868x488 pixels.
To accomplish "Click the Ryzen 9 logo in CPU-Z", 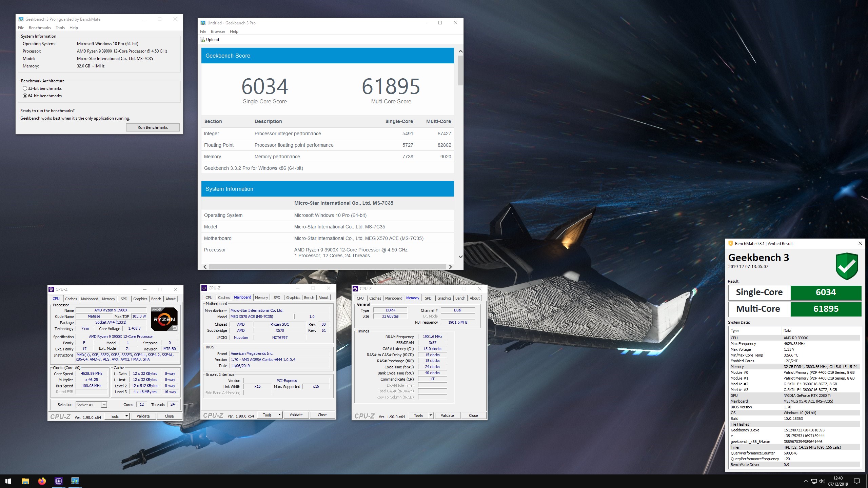I will click(164, 319).
